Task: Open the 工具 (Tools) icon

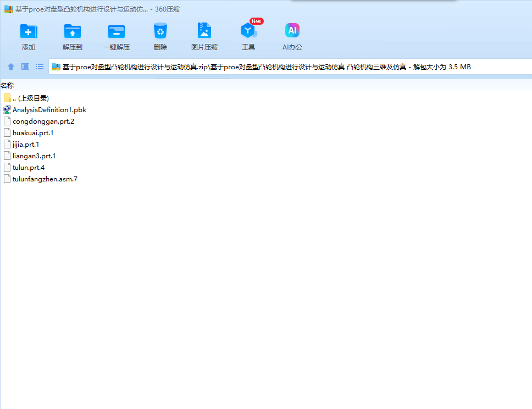Action: 248,31
